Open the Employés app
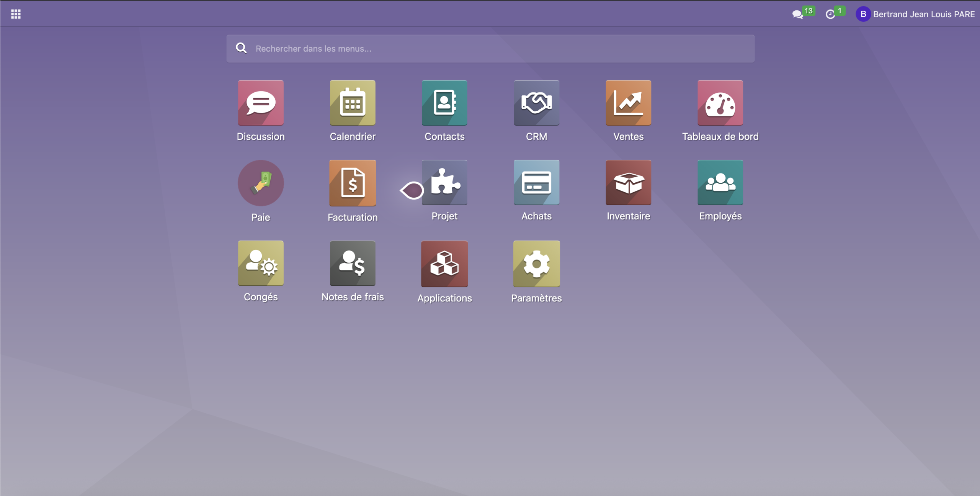The height and width of the screenshot is (496, 980). (720, 182)
